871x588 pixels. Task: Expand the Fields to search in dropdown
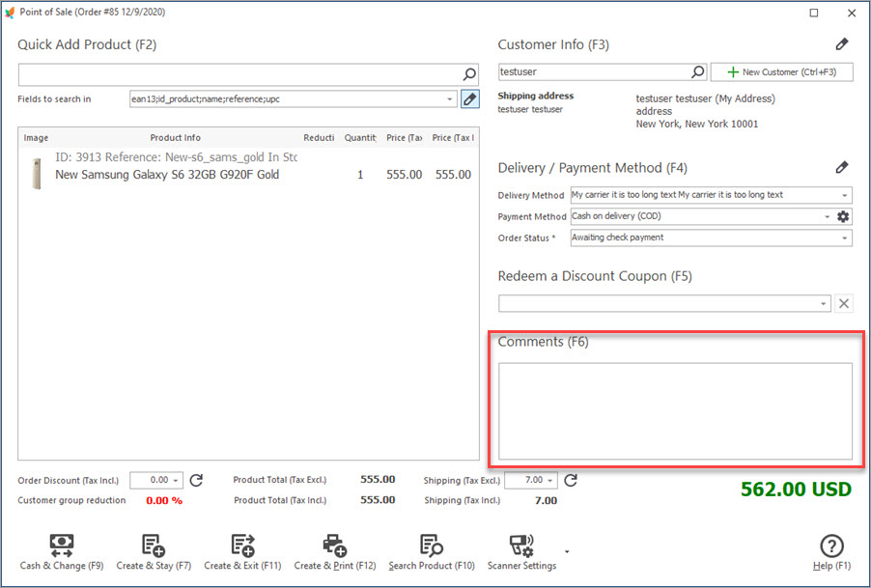[449, 99]
